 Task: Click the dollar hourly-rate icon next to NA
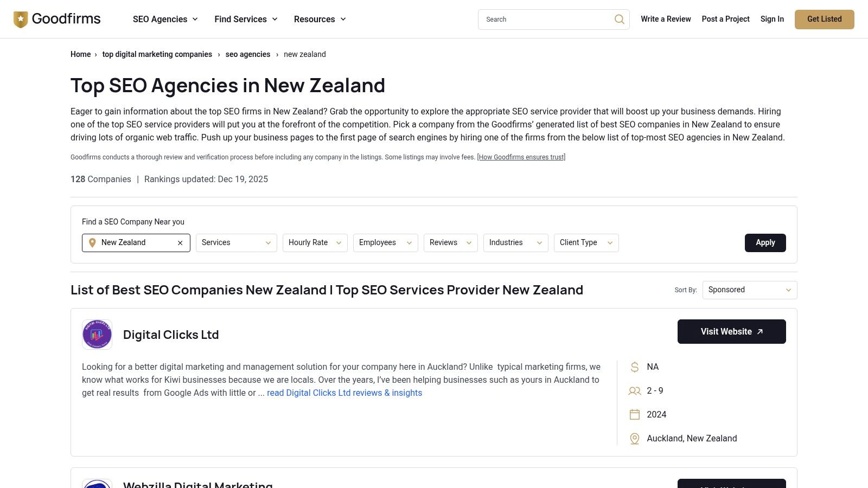point(634,367)
